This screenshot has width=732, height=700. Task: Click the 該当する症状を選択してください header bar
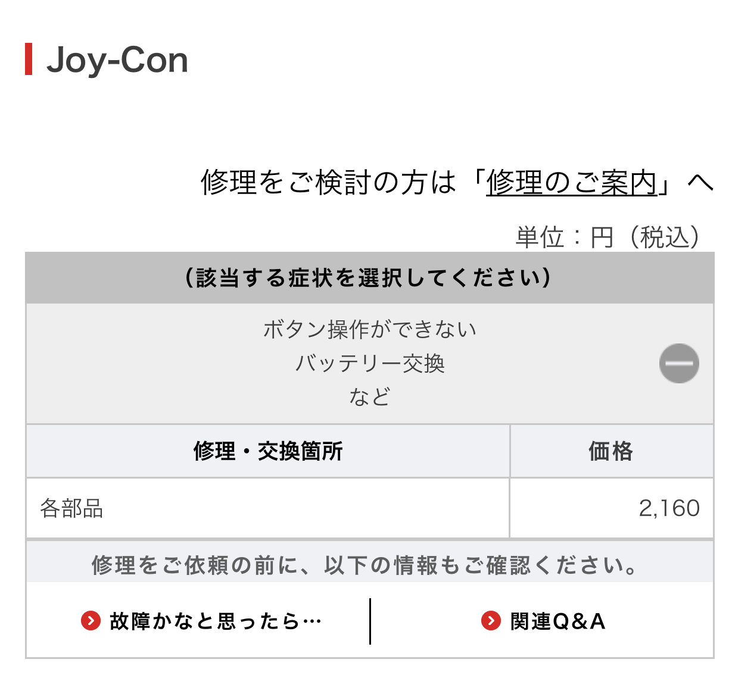tap(369, 278)
